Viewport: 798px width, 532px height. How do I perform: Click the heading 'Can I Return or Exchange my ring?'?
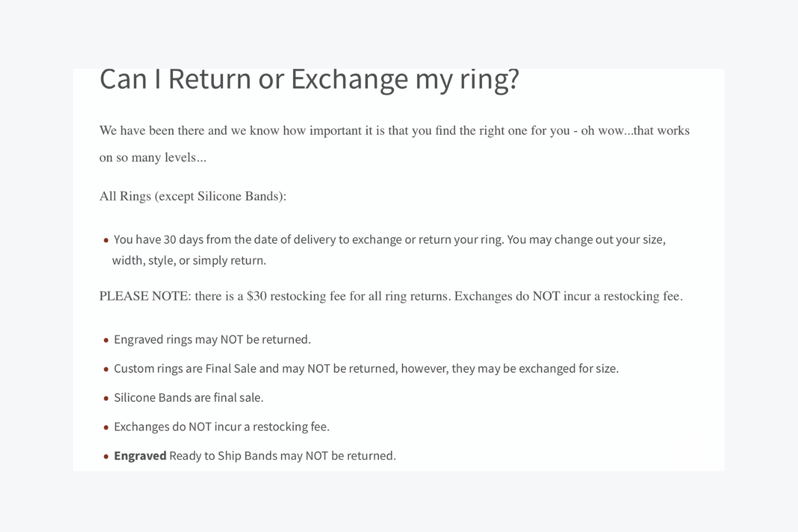point(309,79)
